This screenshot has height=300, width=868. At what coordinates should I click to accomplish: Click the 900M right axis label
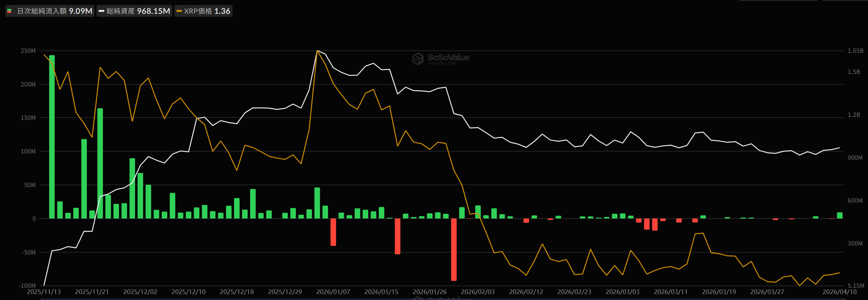tap(855, 158)
